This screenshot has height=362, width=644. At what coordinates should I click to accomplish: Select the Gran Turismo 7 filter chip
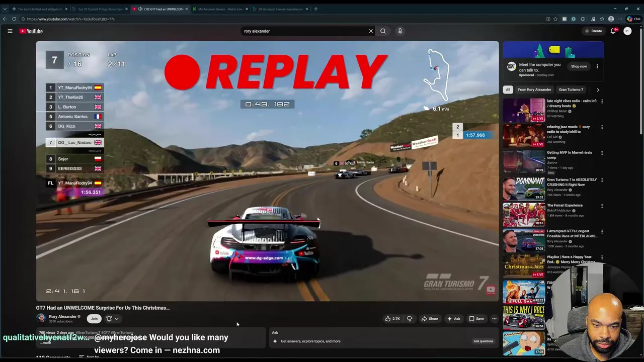[x=571, y=89]
